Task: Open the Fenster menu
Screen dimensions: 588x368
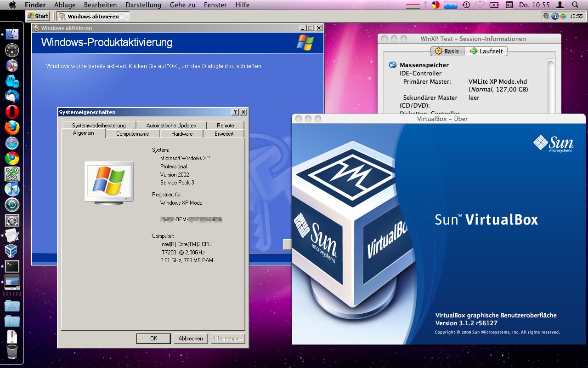Action: 215,5
